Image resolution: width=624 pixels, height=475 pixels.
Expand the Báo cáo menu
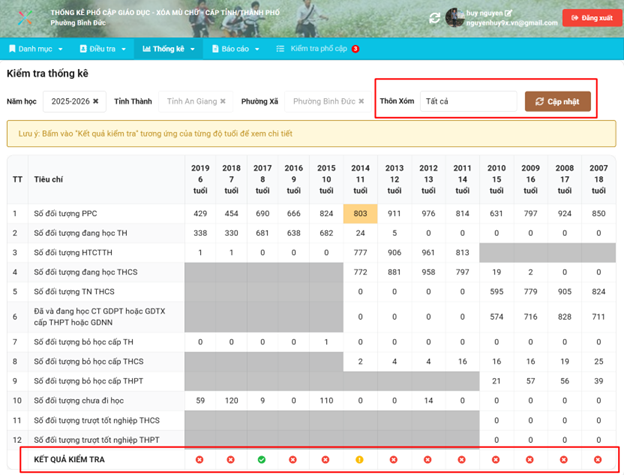point(240,48)
